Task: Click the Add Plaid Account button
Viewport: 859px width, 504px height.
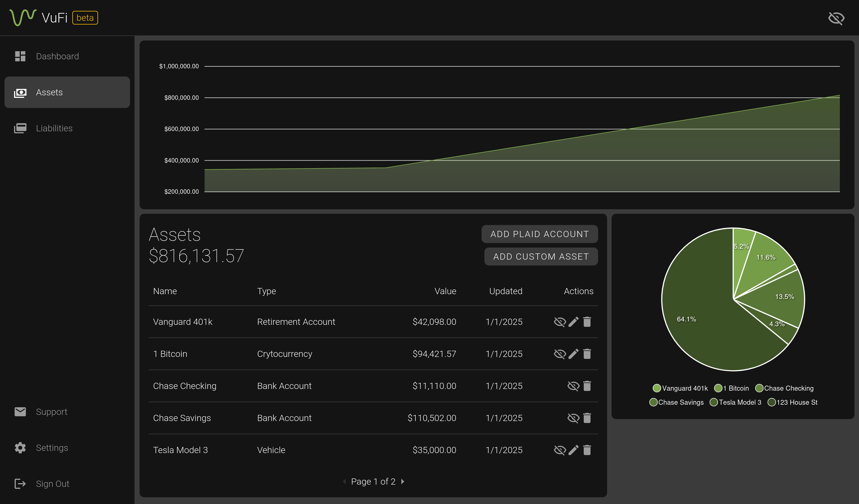Action: (x=540, y=234)
